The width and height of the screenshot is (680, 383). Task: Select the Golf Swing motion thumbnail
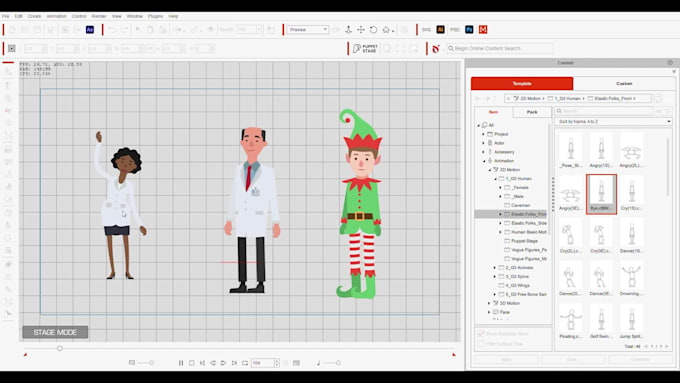(601, 322)
